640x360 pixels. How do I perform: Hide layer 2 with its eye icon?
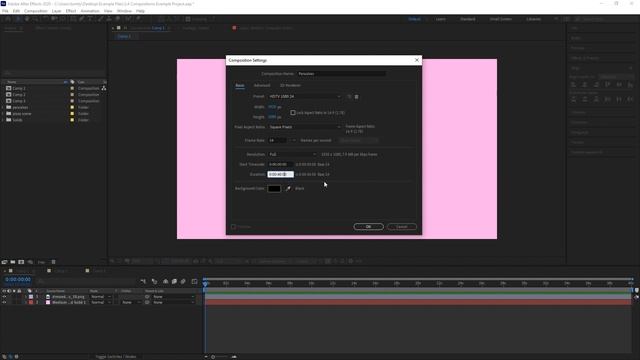[x=4, y=302]
